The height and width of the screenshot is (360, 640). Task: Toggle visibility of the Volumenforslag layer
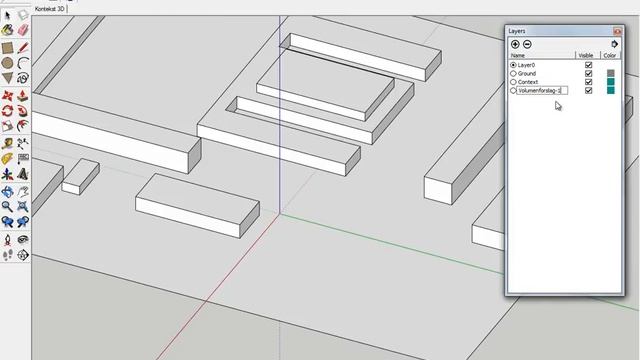589,91
